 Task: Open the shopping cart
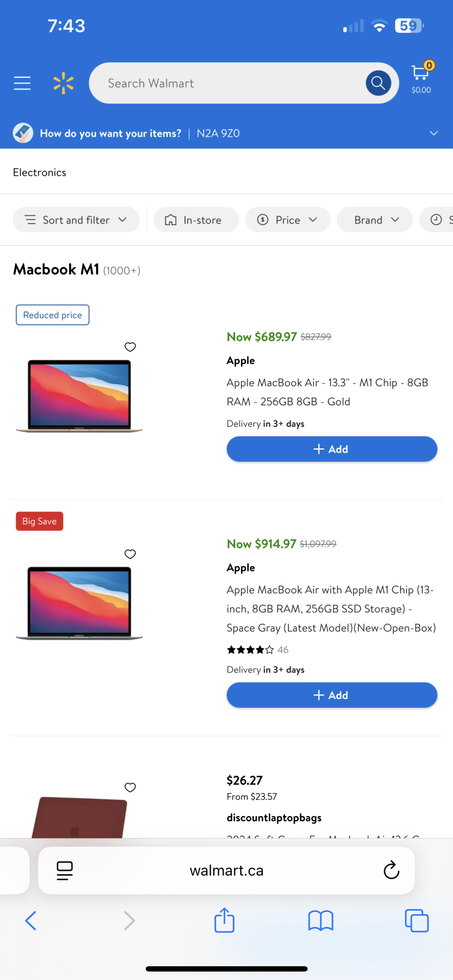[x=421, y=77]
